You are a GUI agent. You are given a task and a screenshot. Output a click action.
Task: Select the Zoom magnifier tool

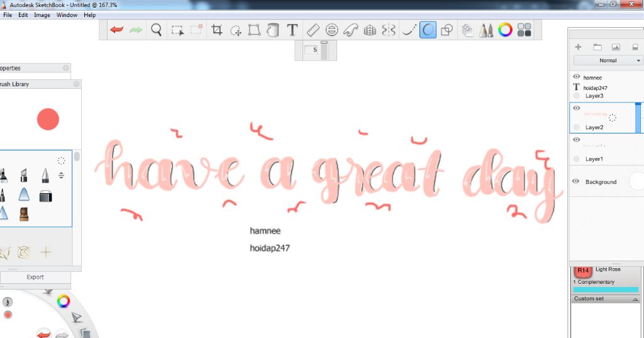(x=156, y=30)
